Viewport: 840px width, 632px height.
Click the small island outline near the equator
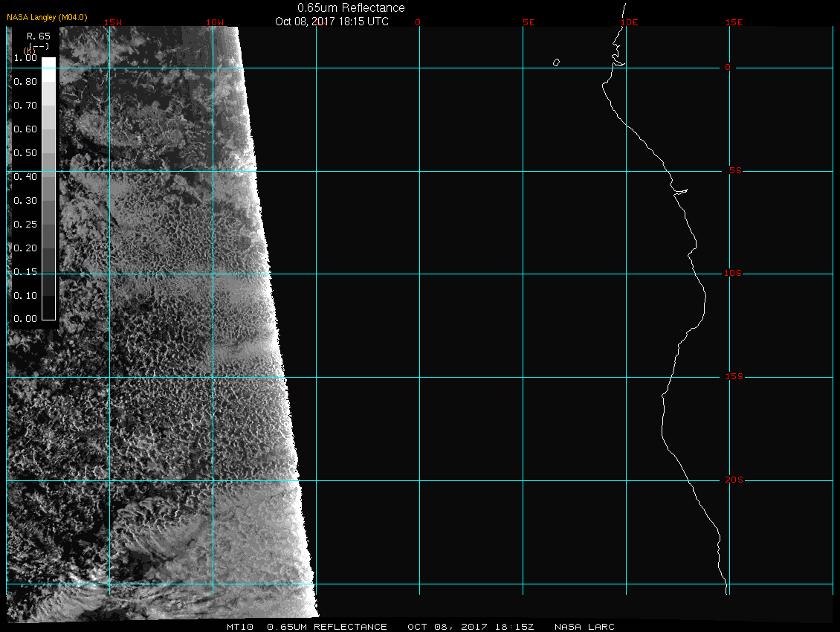click(x=556, y=62)
